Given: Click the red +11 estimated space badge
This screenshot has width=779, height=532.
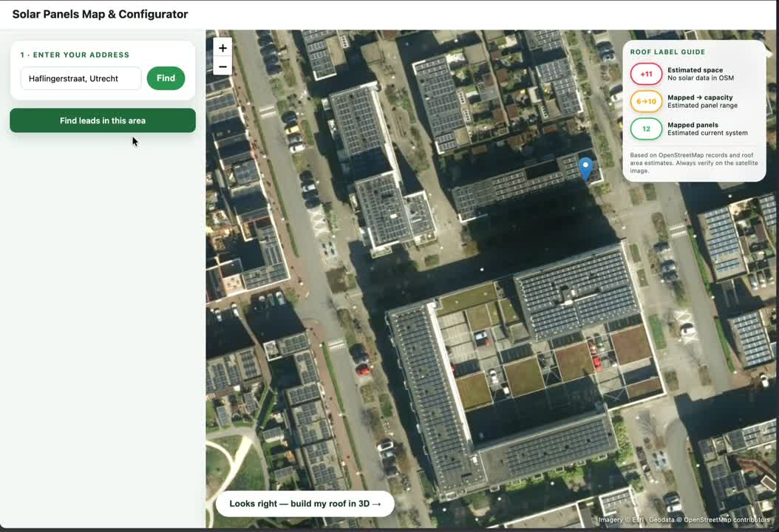Looking at the screenshot, I should 647,74.
